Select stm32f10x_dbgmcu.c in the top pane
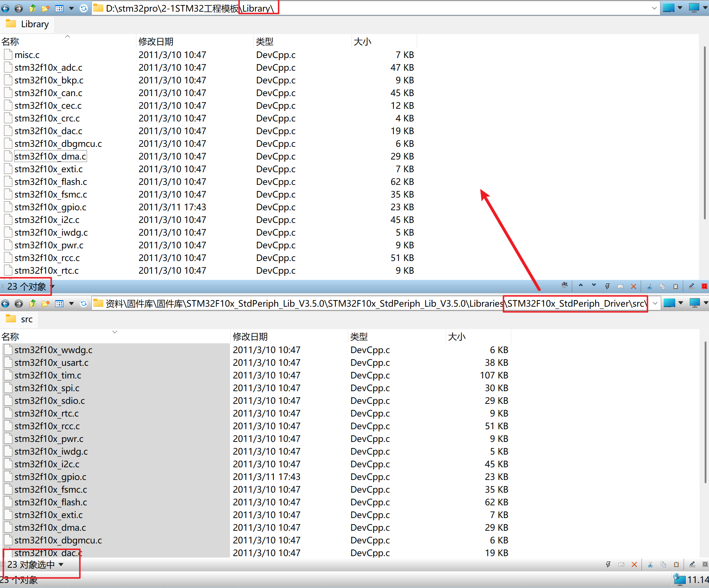Screen dimensions: 709x588 58,144
